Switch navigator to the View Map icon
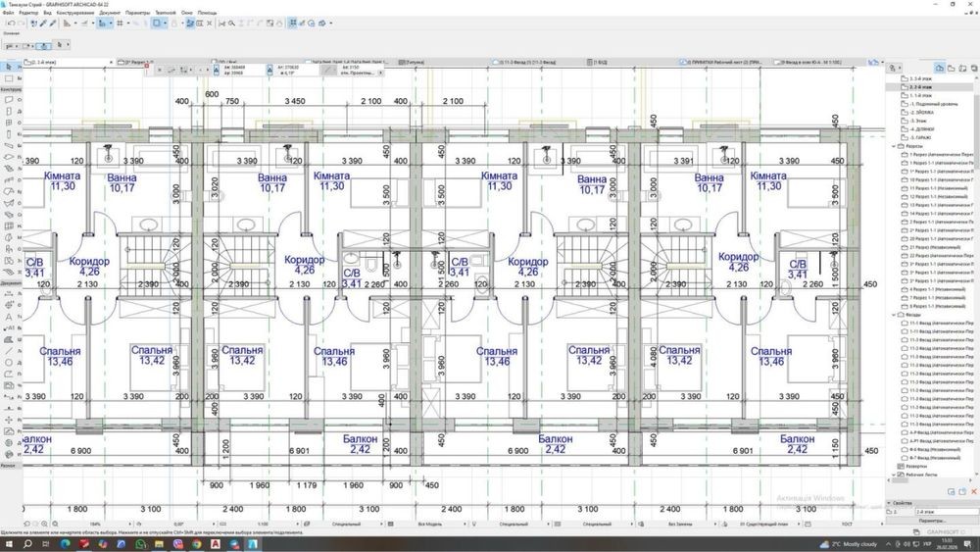This screenshot has width=980, height=552. pos(950,68)
